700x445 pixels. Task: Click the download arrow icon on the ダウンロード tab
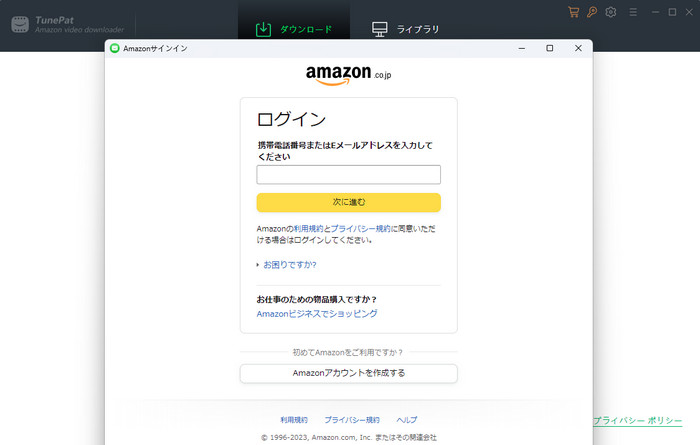(263, 29)
